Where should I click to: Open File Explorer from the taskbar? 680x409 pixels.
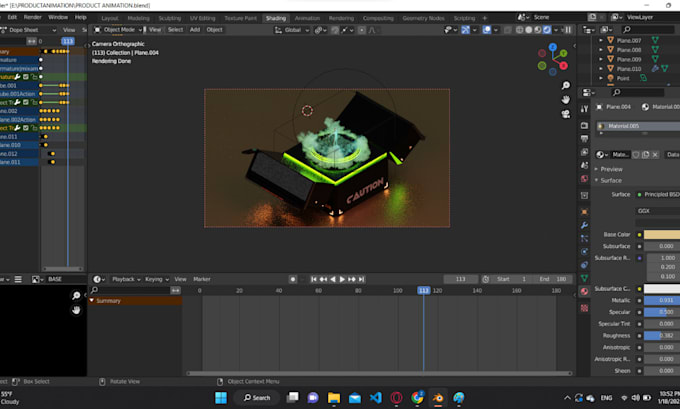[334, 398]
